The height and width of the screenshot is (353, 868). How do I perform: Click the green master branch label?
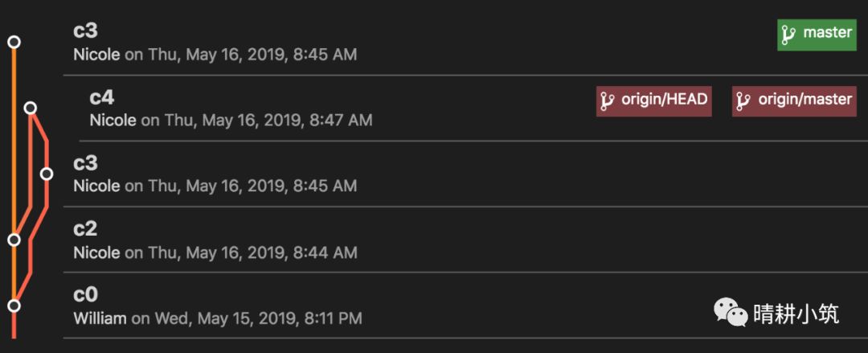pyautogui.click(x=817, y=34)
